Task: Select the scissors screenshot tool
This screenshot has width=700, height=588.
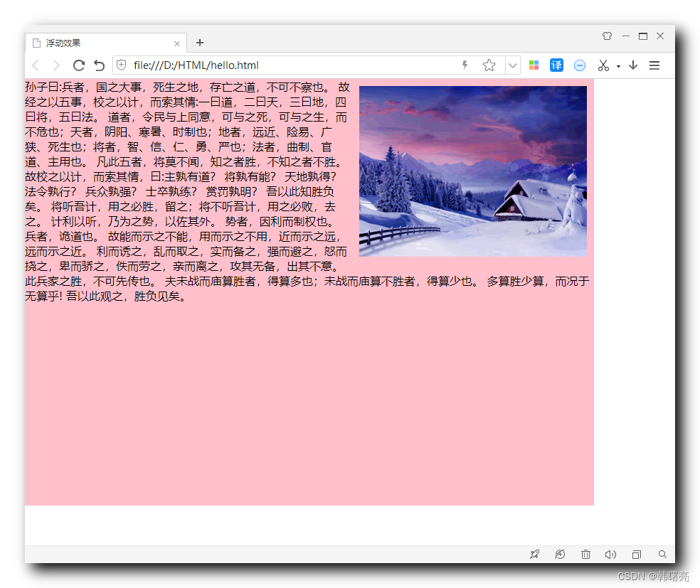Action: (602, 65)
